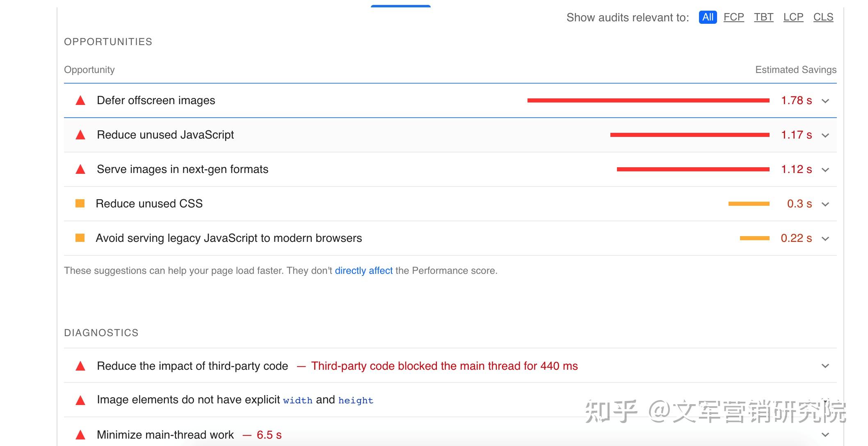Click 'Third-party code blocked the main thread' message
The image size is (868, 446).
click(x=444, y=366)
